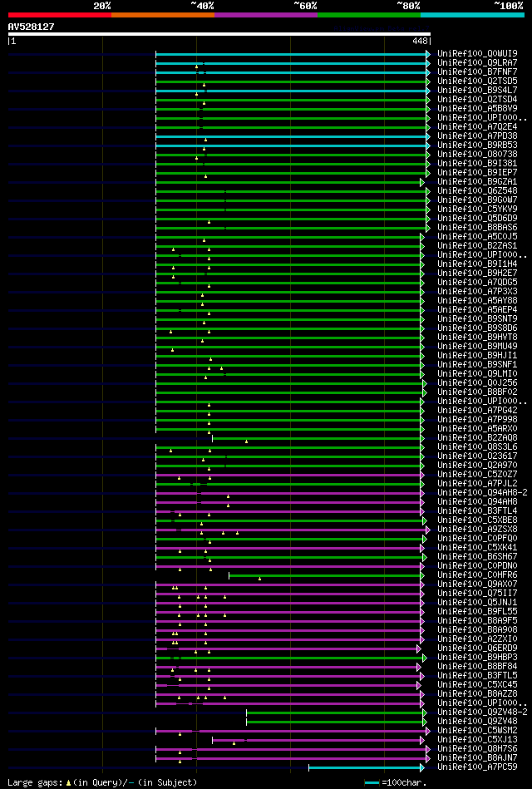
Task: Select the UniRef100_Q8S3L6 label
Action: 478,446
